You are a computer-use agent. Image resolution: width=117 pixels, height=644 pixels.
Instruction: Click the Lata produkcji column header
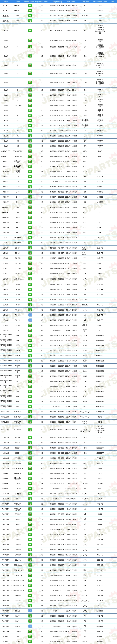(x=57, y=1)
